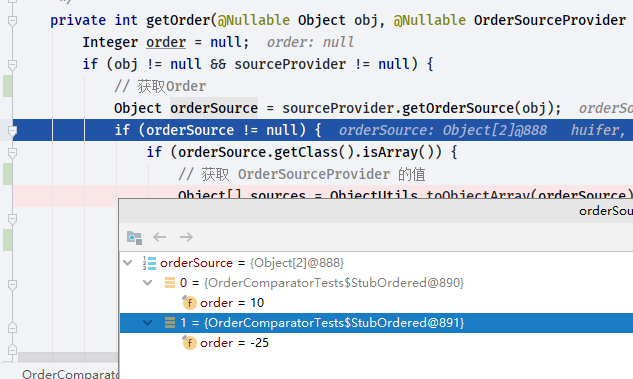This screenshot has width=633, height=379.
Task: Click the orderSource variable in the declaration line
Action: (x=214, y=108)
